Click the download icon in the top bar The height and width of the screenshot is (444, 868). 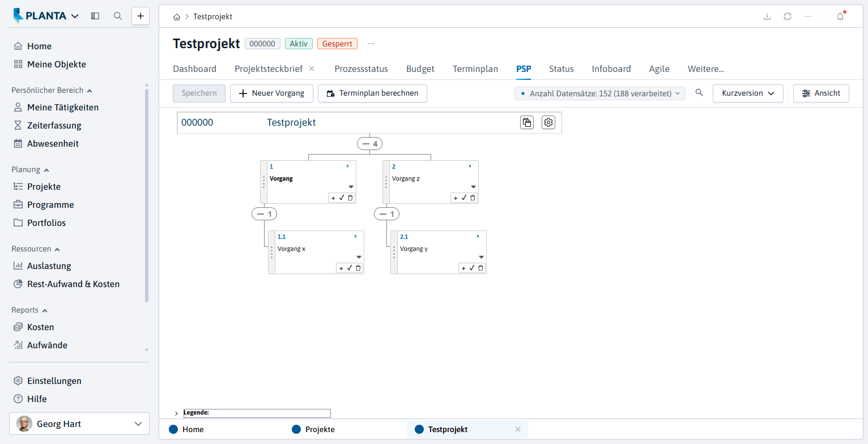point(767,16)
